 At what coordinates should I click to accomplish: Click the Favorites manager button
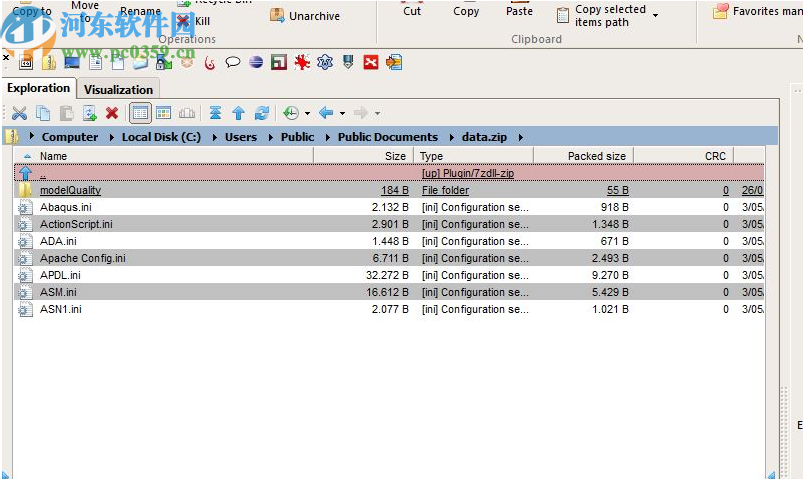pyautogui.click(x=758, y=12)
